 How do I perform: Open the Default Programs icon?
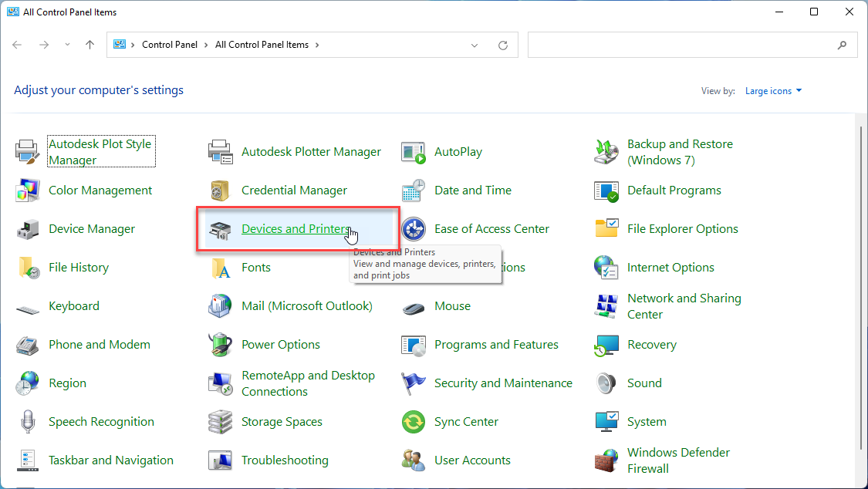[x=606, y=191]
